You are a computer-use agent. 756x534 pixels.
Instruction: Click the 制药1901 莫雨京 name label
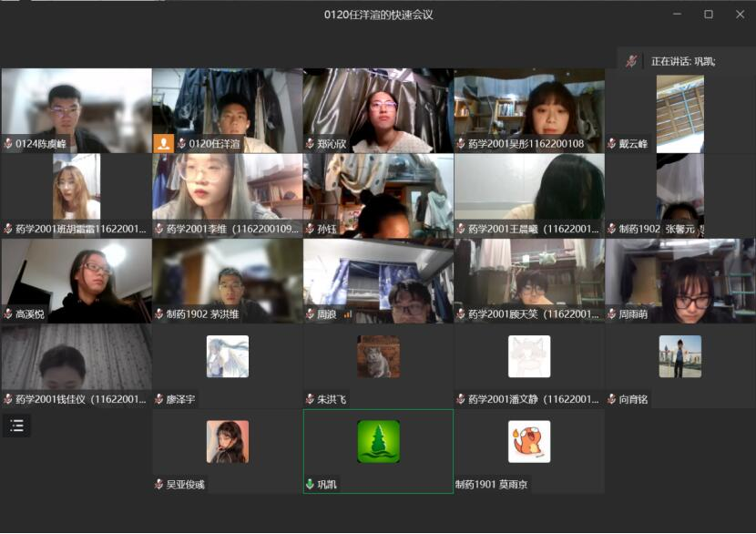tap(492, 485)
